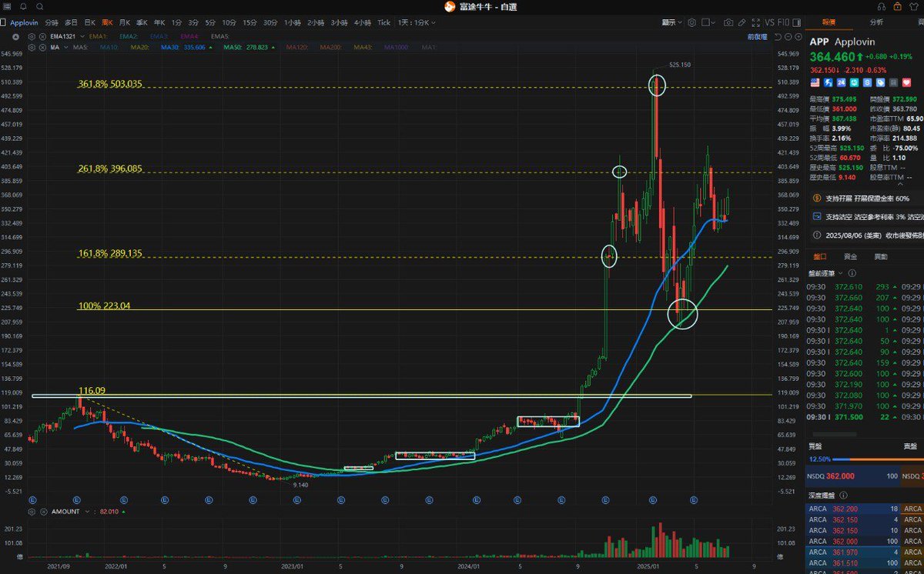Open AMOUNT indicator settings gear
The width and height of the screenshot is (924, 574).
[32, 512]
